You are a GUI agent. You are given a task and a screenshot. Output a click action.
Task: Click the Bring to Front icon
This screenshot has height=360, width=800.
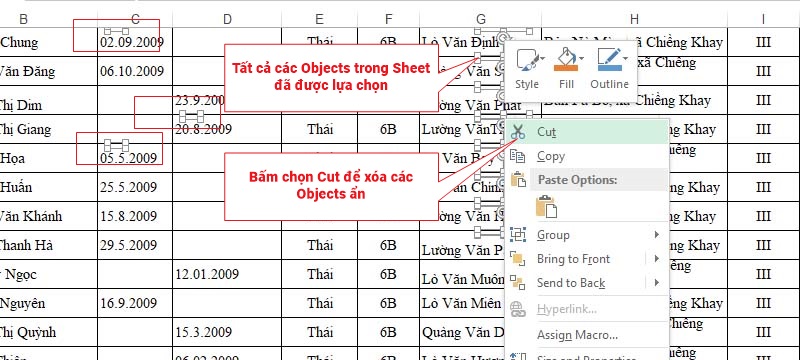pyautogui.click(x=518, y=259)
